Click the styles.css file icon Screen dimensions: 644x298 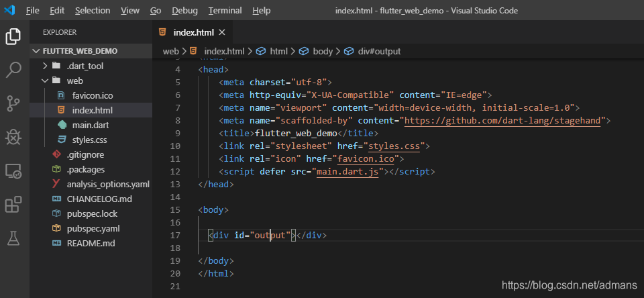[x=62, y=140]
